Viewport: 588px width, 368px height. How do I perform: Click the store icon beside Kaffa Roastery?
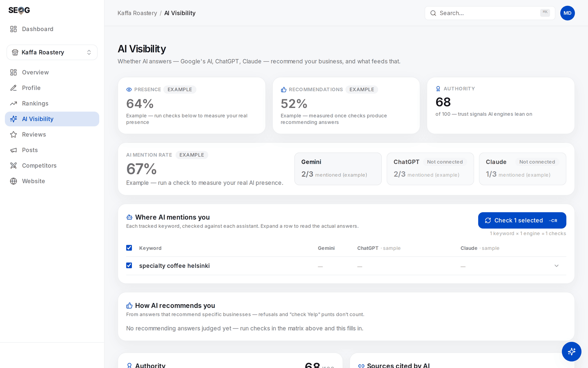click(15, 52)
